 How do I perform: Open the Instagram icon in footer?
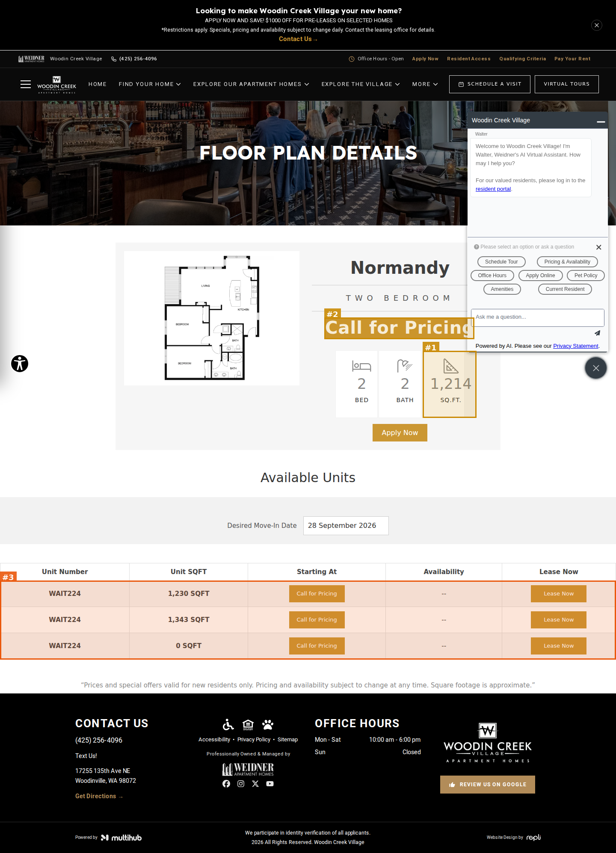241,784
